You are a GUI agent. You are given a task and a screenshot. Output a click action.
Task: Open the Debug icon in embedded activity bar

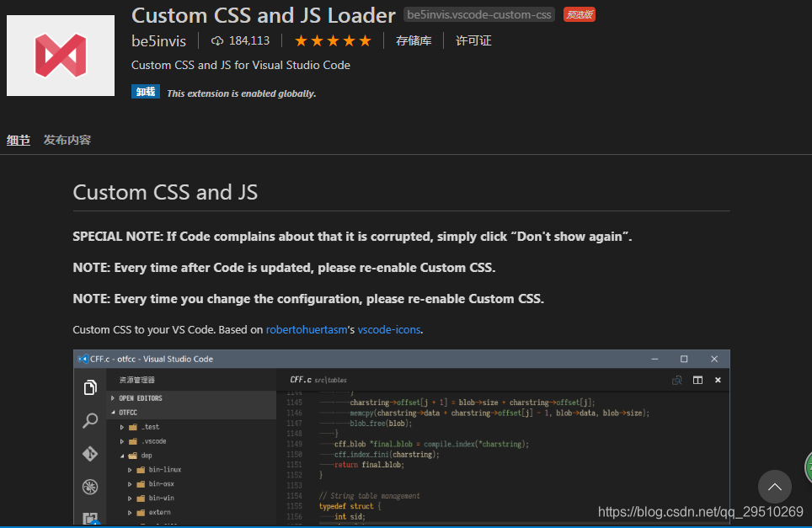pyautogui.click(x=90, y=487)
